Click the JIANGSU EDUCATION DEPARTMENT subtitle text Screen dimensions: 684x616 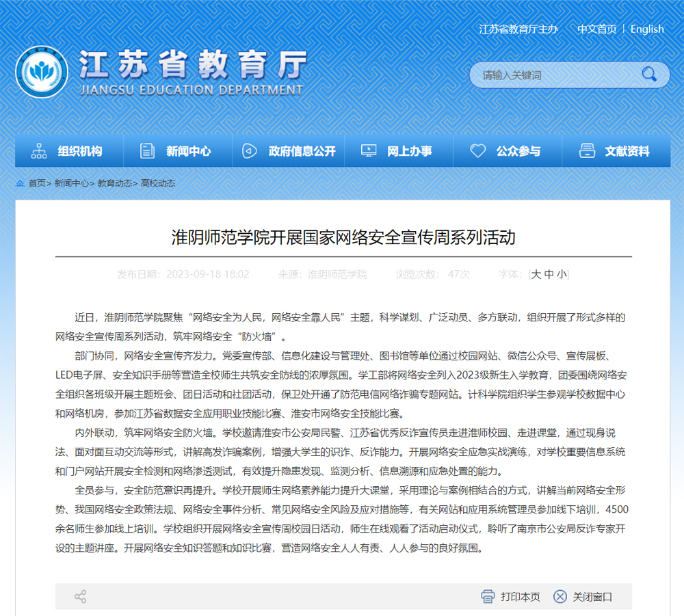(x=192, y=90)
